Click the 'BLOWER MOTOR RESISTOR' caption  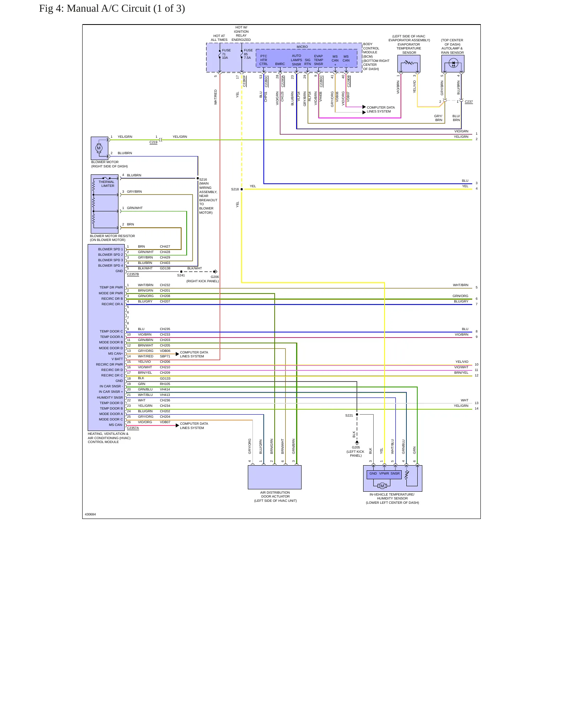(112, 238)
